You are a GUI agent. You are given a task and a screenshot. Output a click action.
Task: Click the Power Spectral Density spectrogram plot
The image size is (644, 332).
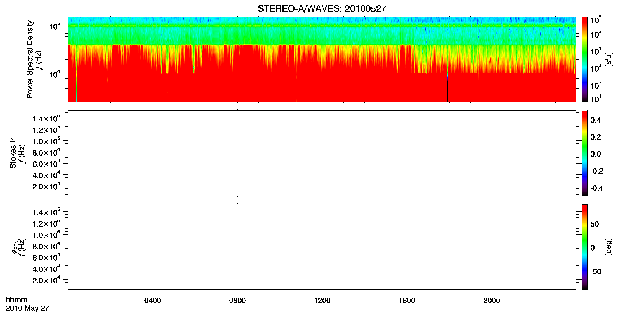point(322,59)
